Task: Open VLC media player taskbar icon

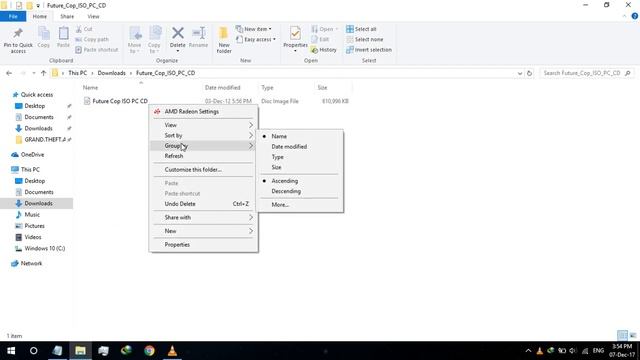Action: tap(172, 351)
